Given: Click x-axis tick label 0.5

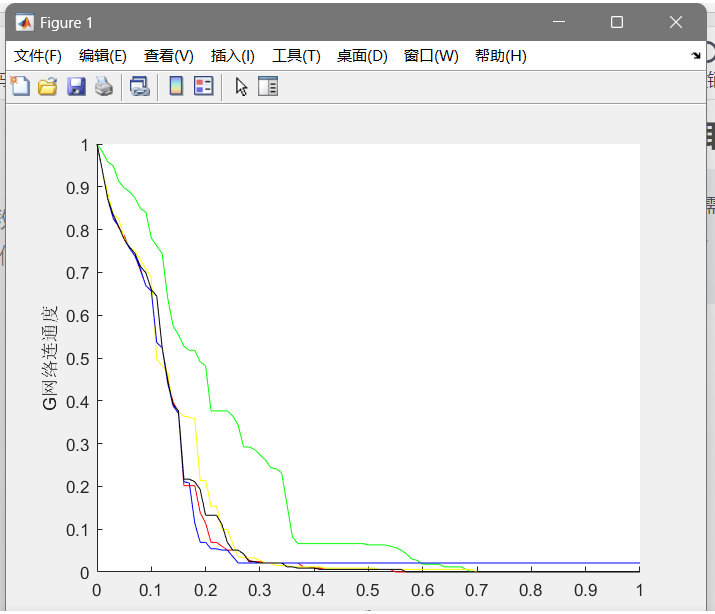Looking at the screenshot, I should click(x=368, y=590).
